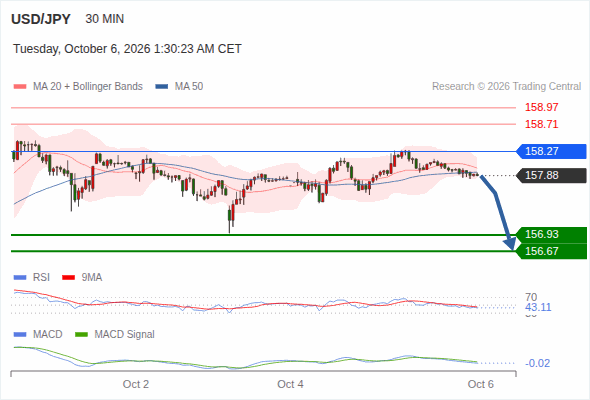This screenshot has width=590, height=400.
Task: Click the RSI blue legend swatch
Action: (20, 278)
